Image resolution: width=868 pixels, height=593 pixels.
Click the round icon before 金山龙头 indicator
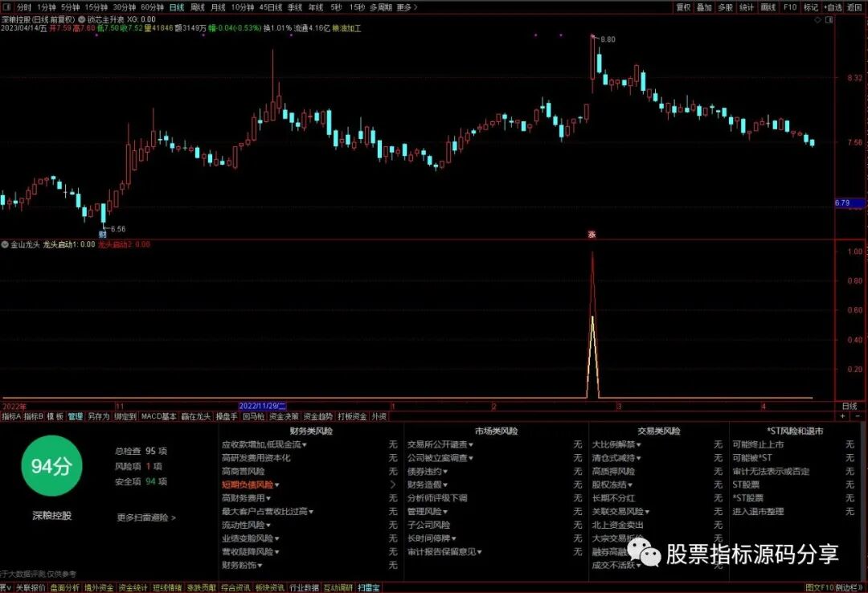pos(5,244)
